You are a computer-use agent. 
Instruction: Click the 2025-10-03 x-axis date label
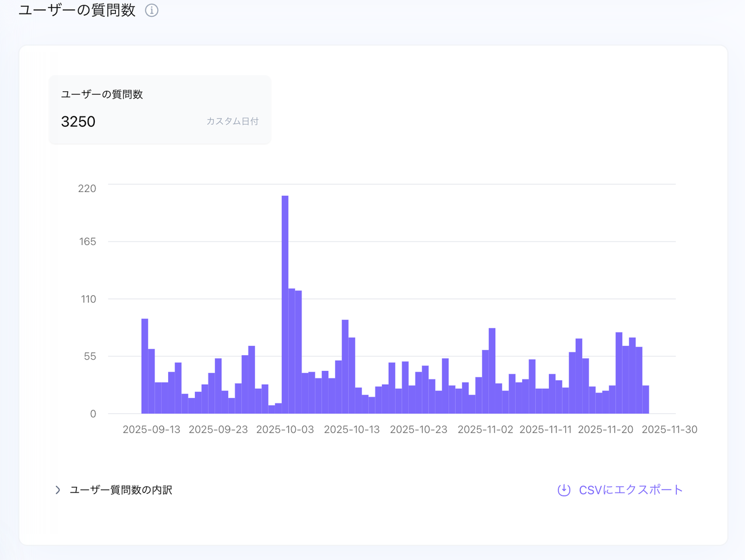(285, 430)
